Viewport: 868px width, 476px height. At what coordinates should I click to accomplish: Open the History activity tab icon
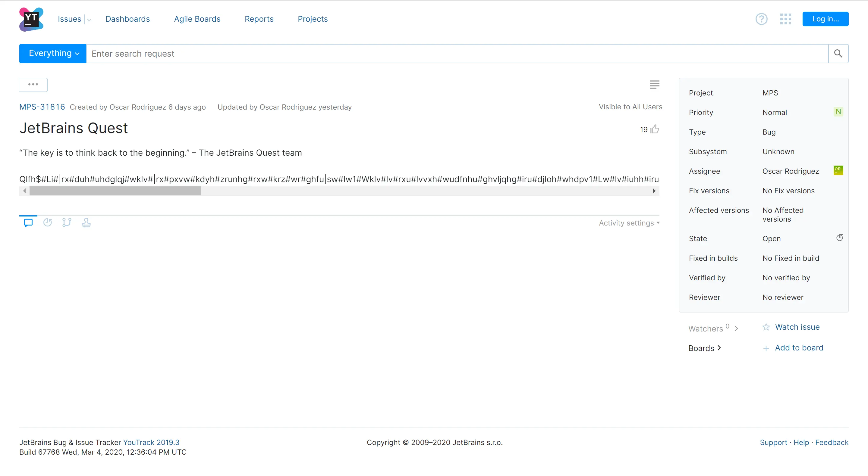tap(48, 222)
